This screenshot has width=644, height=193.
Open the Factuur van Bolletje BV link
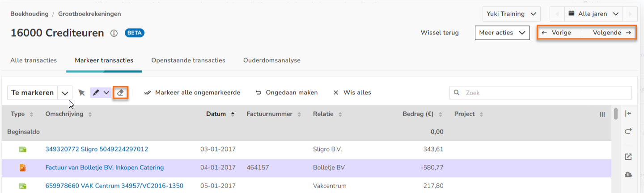pos(104,168)
